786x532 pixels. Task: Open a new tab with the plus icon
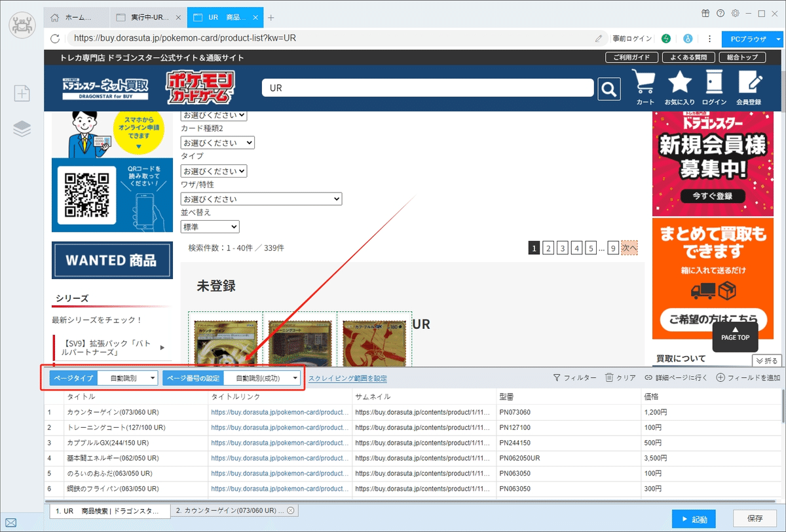tap(271, 18)
